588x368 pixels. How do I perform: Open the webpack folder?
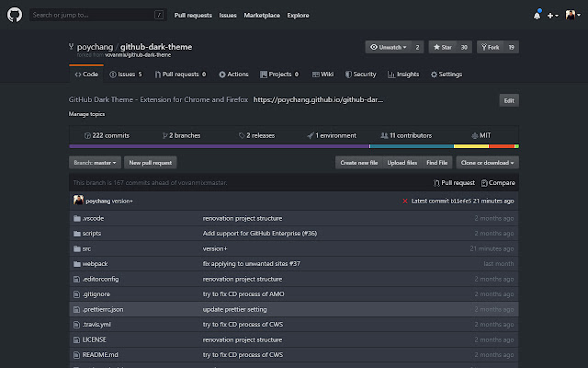[95, 264]
